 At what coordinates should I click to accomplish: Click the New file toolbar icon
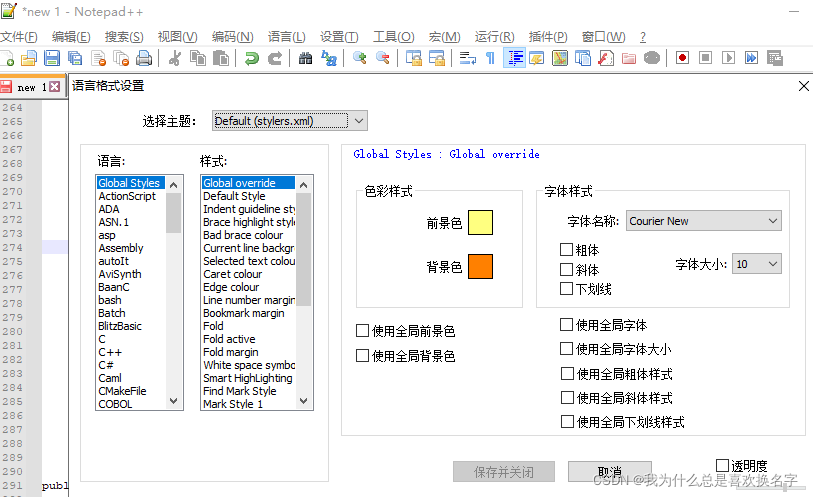[7, 58]
